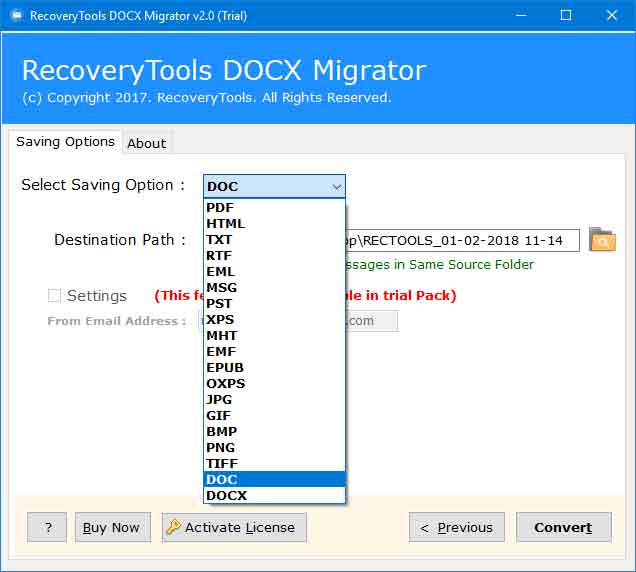Open the browse destination folder icon
Screen dimensions: 636x572
pos(602,240)
